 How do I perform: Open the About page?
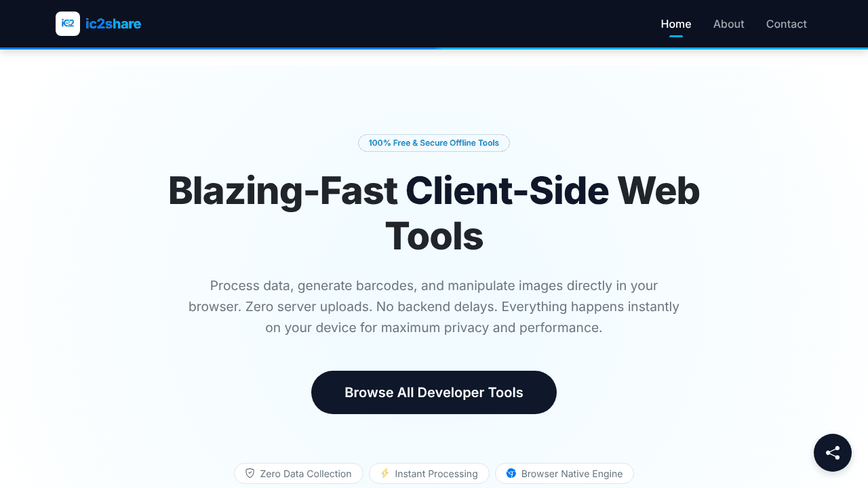tap(729, 24)
